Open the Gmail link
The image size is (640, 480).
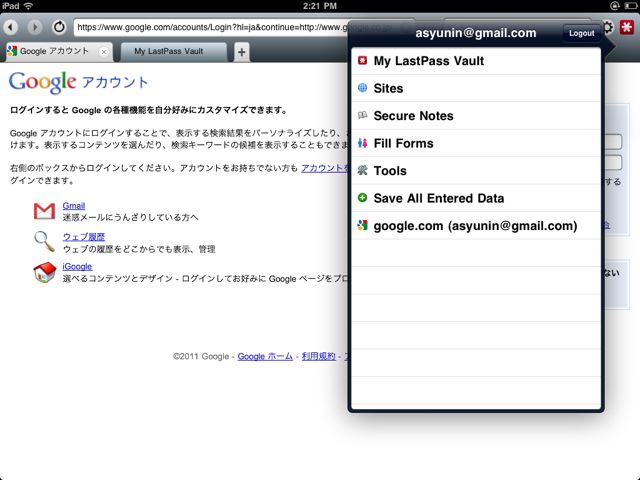[74, 206]
